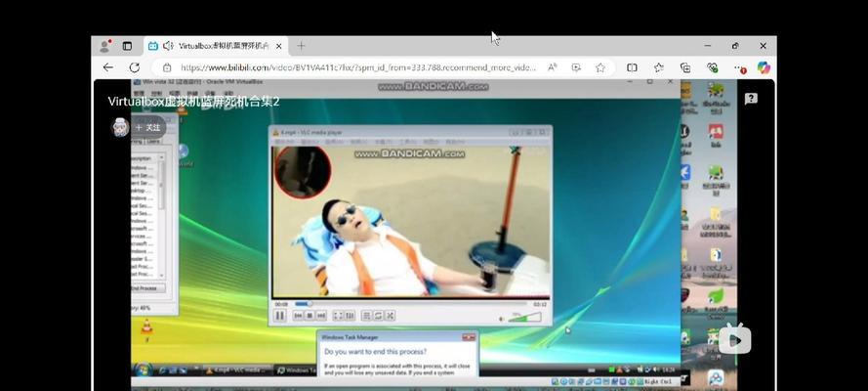Mute the tab via its speaker icon

click(168, 46)
